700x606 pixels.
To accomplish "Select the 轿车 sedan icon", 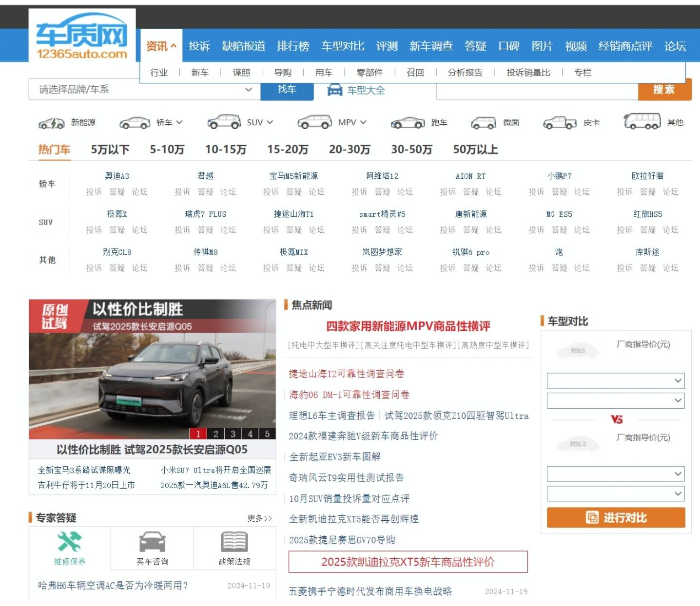I will [x=135, y=123].
